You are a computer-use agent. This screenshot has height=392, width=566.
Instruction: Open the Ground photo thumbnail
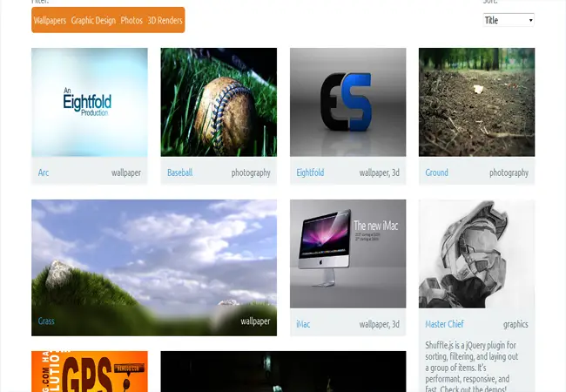(x=477, y=102)
